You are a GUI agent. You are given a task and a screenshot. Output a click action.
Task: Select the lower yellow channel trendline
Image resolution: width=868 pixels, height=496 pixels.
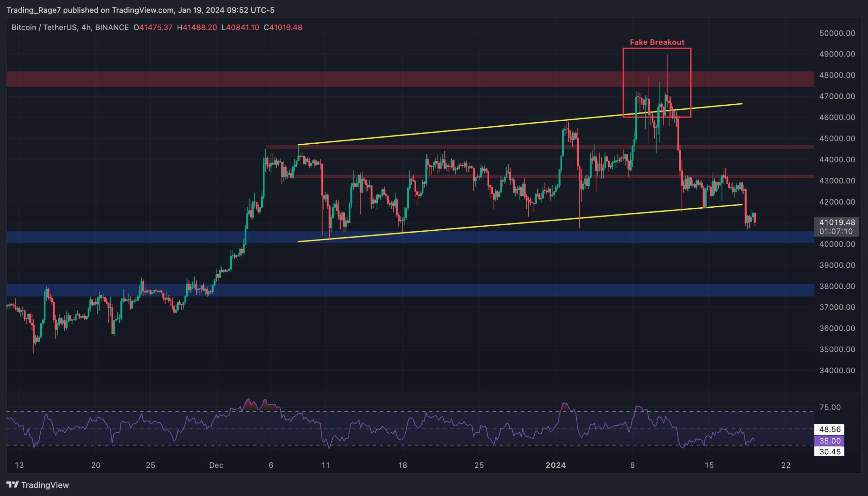coord(520,223)
